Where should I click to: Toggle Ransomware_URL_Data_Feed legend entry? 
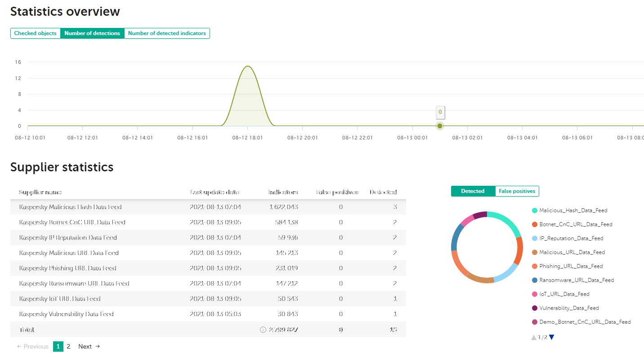(x=573, y=280)
